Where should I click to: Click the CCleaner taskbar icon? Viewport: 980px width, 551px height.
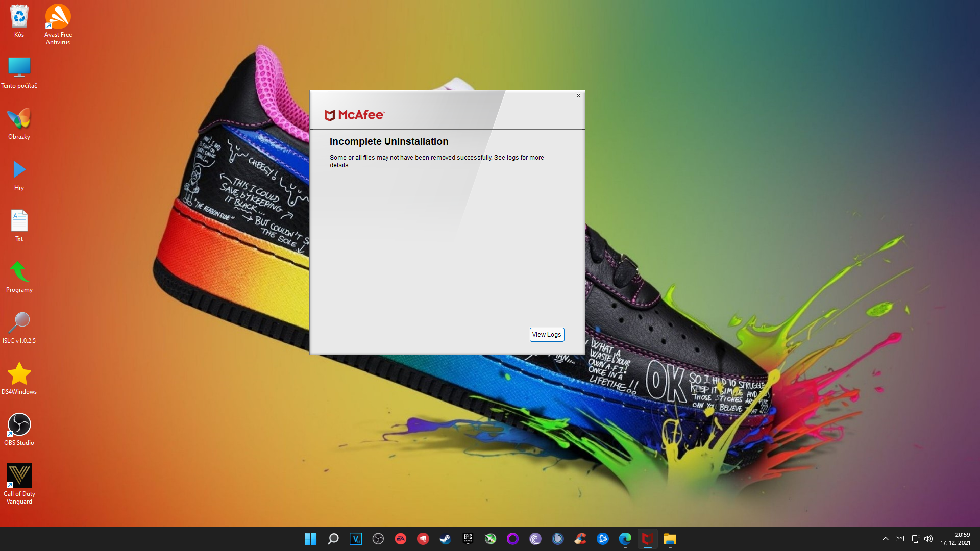580,539
